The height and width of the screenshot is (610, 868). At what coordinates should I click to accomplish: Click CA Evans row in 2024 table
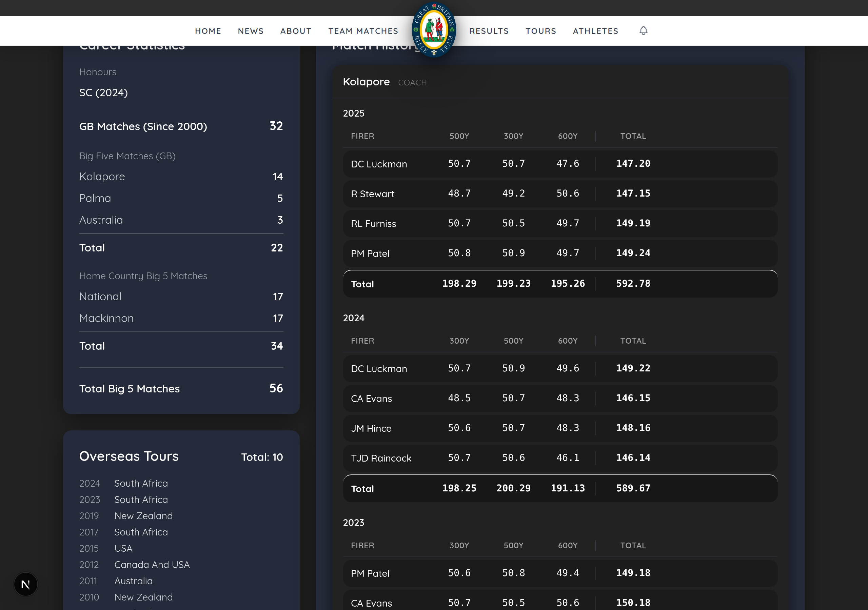[x=560, y=398]
